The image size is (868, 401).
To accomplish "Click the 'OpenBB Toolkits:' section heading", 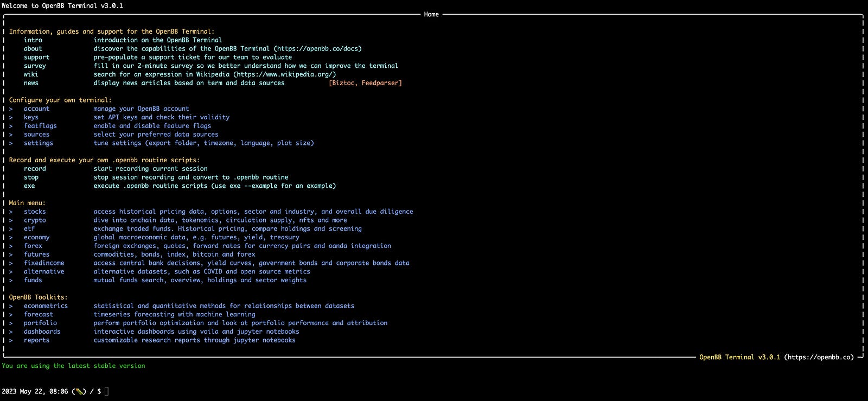I will click(x=38, y=297).
